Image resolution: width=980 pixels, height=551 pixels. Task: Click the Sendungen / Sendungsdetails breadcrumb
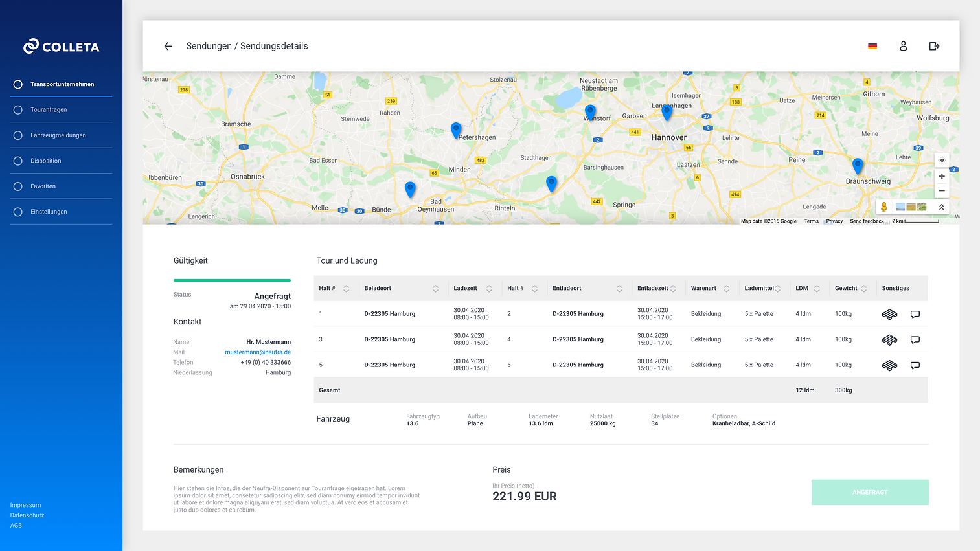pos(247,46)
